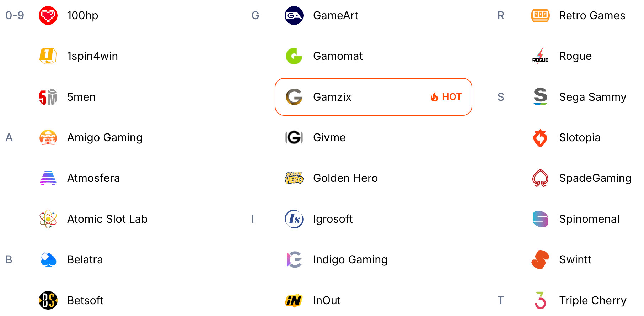
Task: Click the HOT flame badge on Gamzix
Action: click(446, 97)
